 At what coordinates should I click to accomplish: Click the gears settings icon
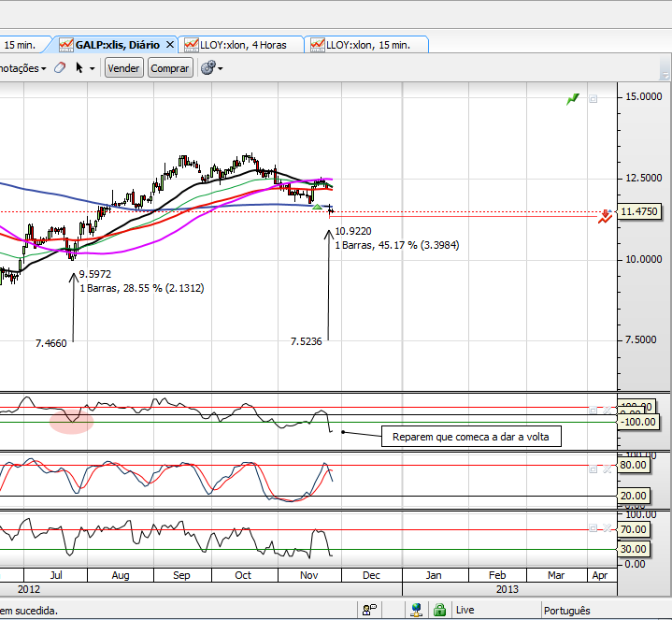click(207, 67)
